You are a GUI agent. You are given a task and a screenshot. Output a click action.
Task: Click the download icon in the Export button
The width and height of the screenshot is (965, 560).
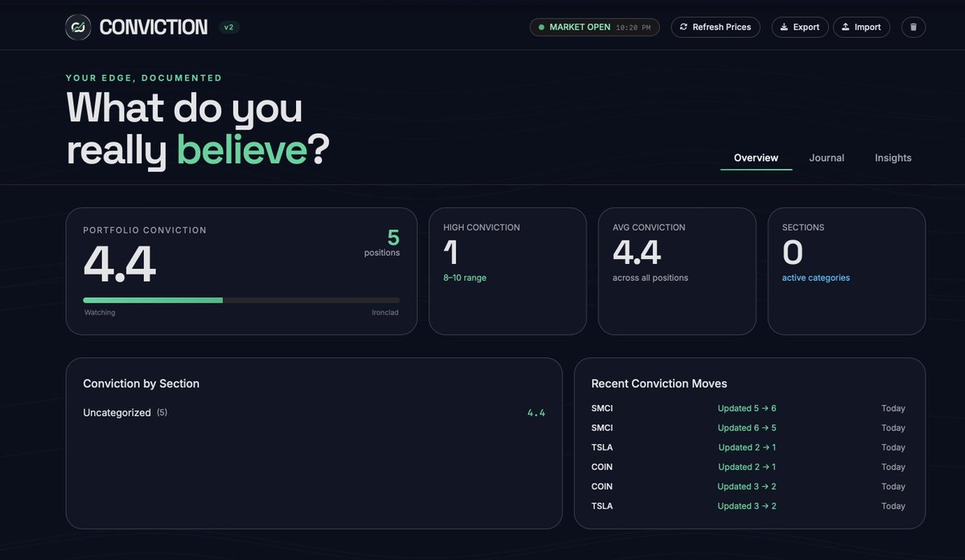tap(784, 27)
